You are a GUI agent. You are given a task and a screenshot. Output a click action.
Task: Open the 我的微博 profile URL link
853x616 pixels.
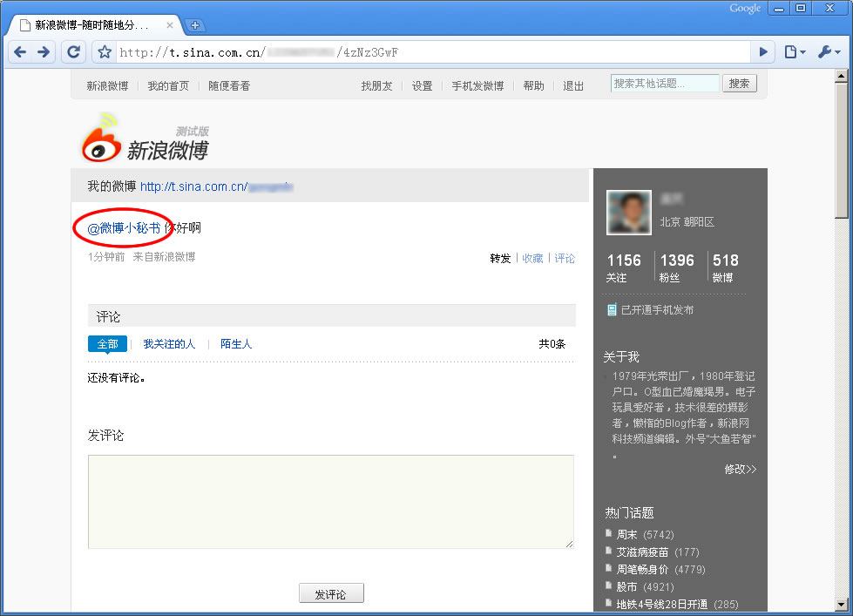tap(216, 186)
